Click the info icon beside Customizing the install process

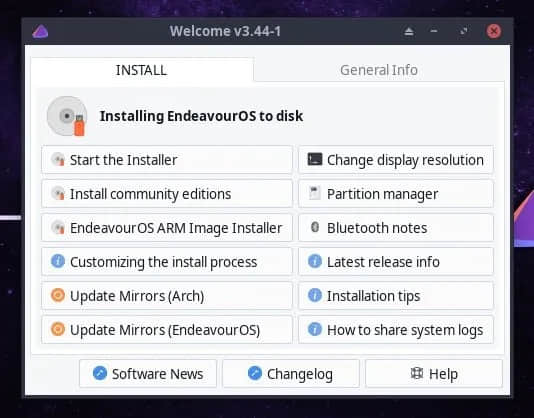coord(58,261)
